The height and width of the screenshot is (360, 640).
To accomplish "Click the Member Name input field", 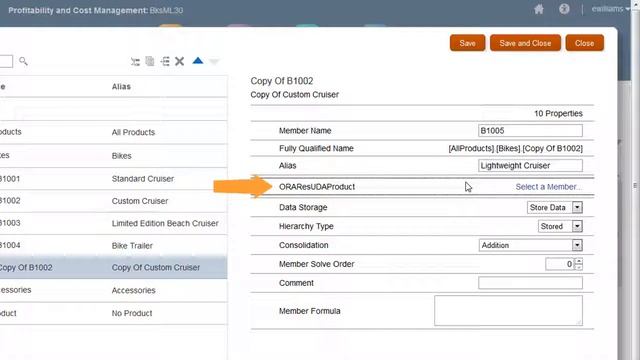I will tap(530, 131).
